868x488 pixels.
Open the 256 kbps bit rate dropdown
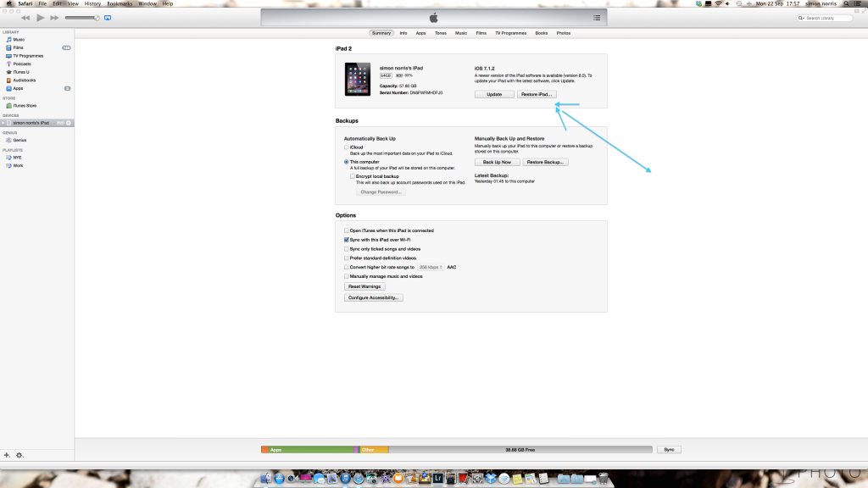[431, 267]
